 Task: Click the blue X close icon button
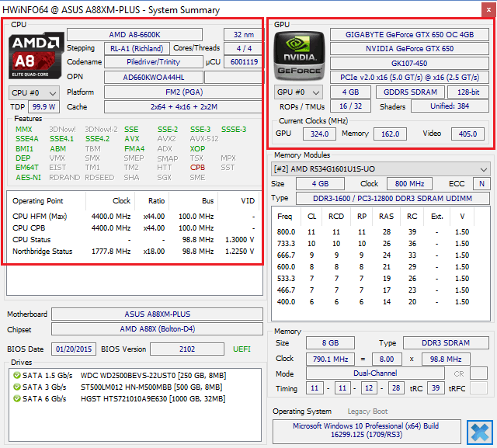(480, 432)
